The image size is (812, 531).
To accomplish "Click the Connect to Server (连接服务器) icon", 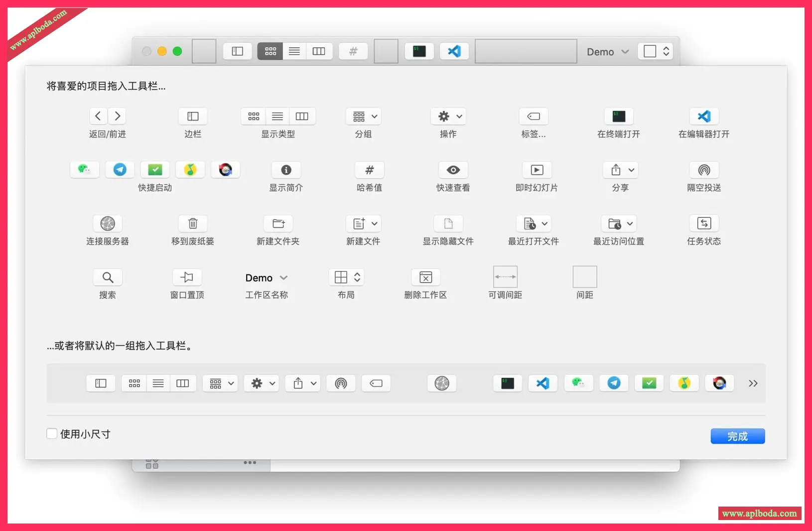I will (x=108, y=224).
